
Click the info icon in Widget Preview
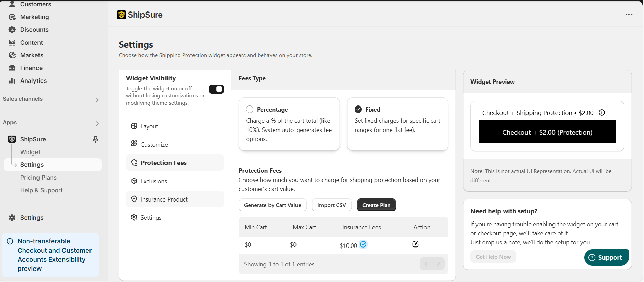(x=602, y=113)
